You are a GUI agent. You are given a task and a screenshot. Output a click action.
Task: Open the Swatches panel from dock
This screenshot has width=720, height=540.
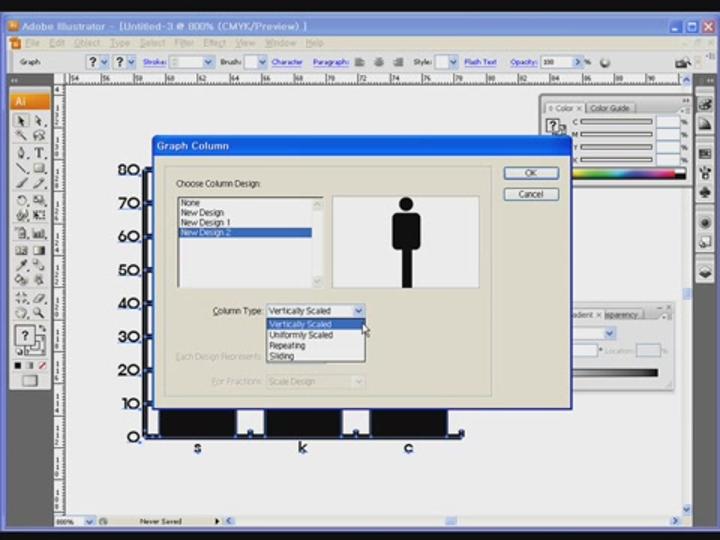pos(705,154)
